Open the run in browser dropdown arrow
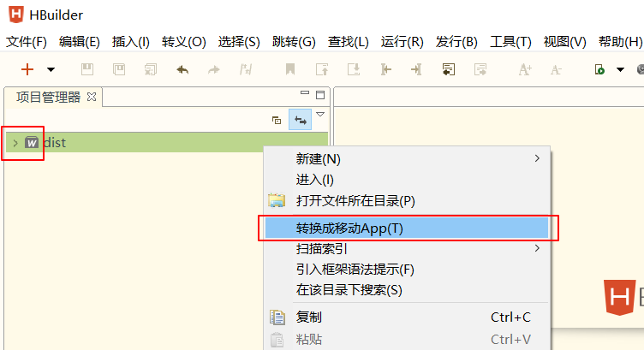 coord(620,70)
